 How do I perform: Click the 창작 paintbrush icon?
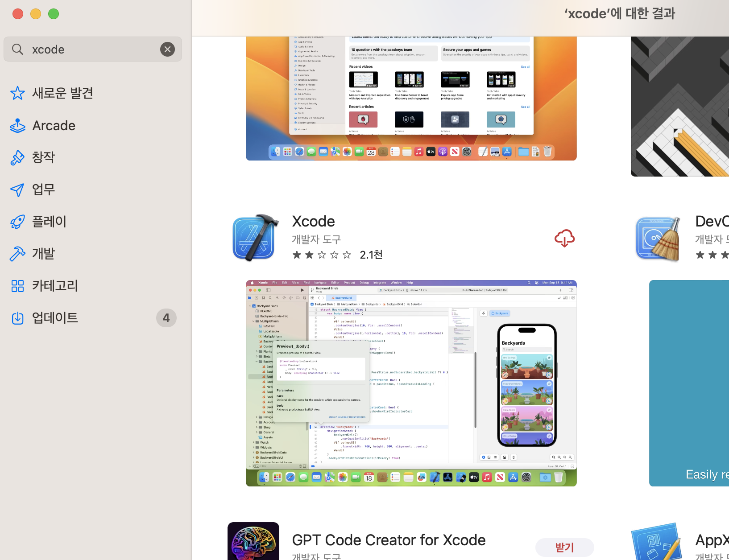[17, 157]
